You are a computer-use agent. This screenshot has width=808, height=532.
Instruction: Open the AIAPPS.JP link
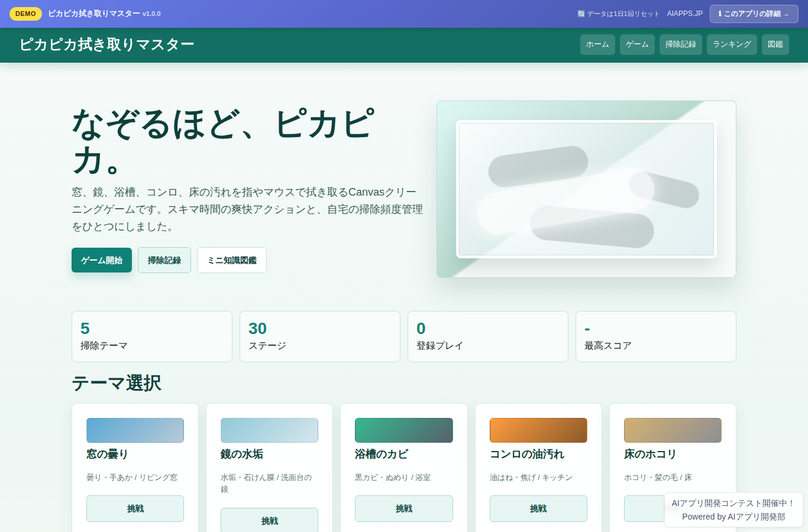(685, 14)
